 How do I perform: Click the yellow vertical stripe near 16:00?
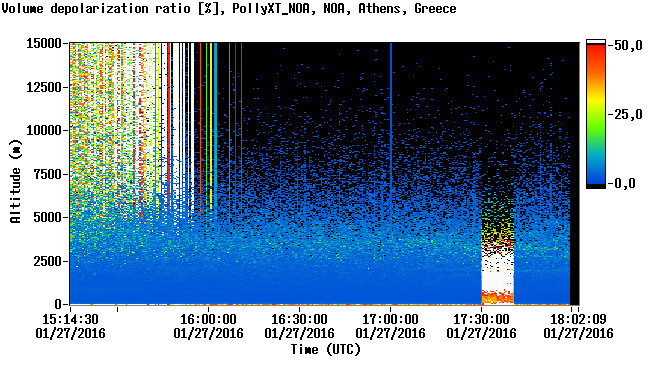211,123
